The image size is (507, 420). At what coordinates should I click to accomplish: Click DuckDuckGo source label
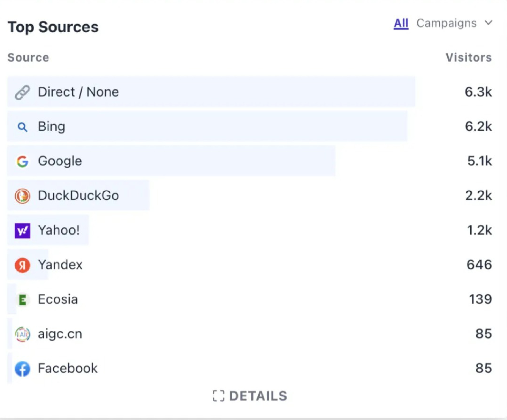point(78,196)
